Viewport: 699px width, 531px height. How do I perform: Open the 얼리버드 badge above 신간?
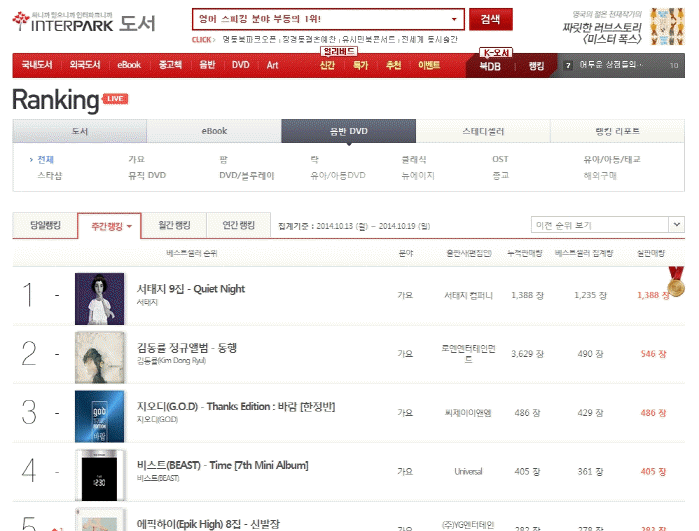[339, 52]
